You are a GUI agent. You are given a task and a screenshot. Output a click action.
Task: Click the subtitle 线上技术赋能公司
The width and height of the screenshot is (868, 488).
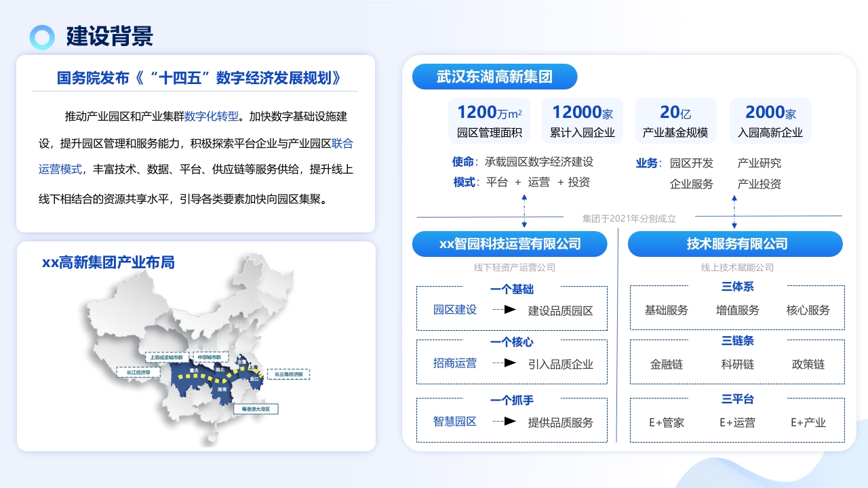point(737,267)
